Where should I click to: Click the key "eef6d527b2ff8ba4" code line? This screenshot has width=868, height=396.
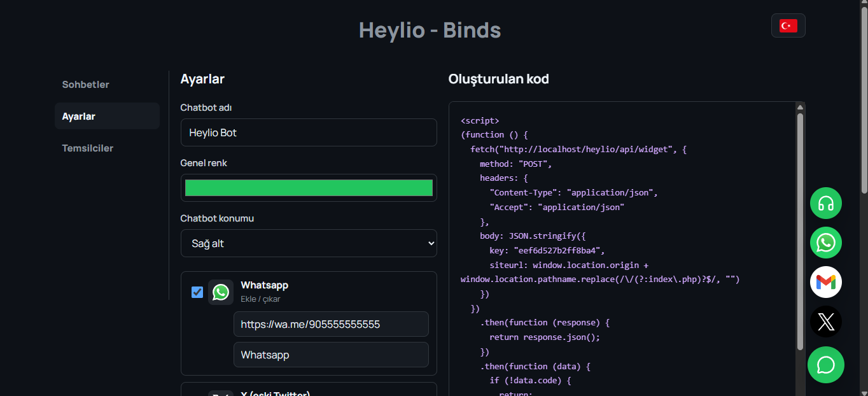tap(547, 251)
